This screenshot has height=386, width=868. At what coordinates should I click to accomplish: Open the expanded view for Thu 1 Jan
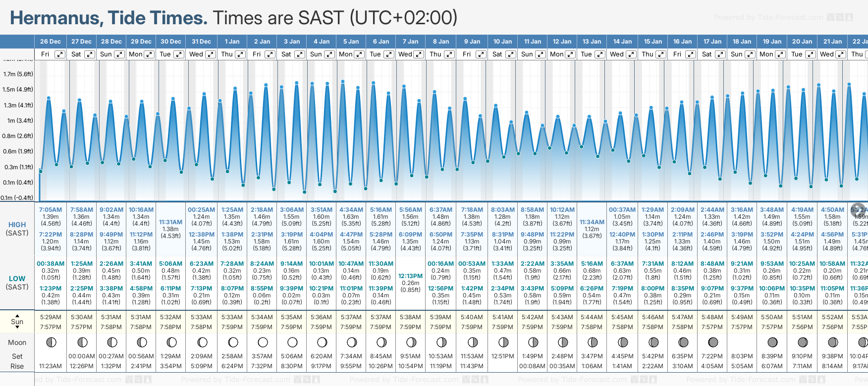point(240,54)
